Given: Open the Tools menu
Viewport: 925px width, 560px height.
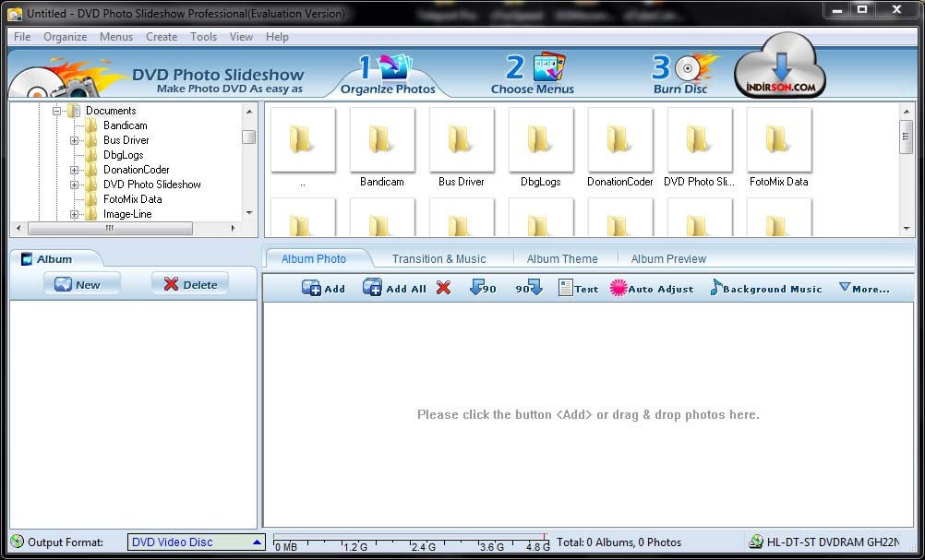Looking at the screenshot, I should pos(203,37).
